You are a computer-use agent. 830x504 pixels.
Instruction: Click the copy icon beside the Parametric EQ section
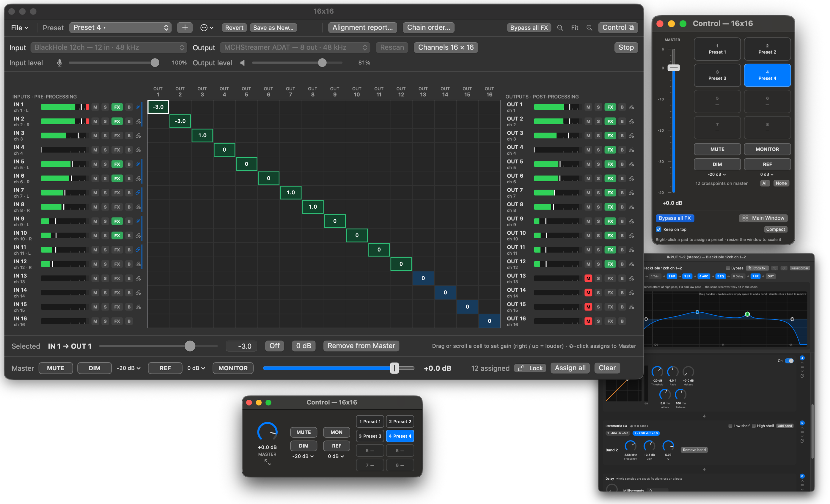(x=802, y=441)
